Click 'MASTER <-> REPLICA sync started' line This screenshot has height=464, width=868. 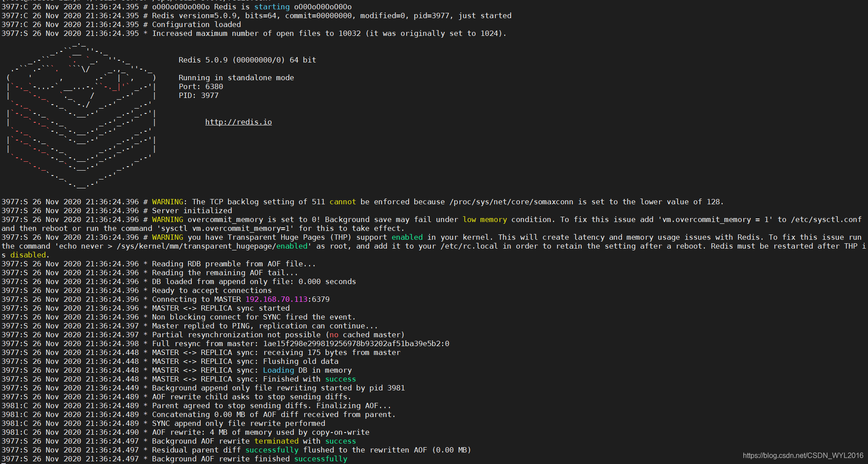coord(145,308)
